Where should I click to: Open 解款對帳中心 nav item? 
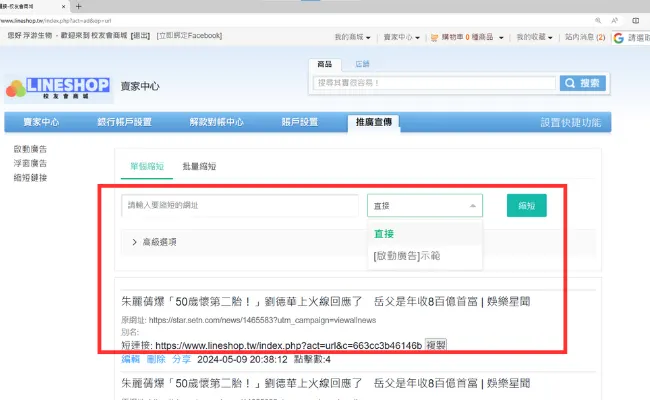pos(216,122)
